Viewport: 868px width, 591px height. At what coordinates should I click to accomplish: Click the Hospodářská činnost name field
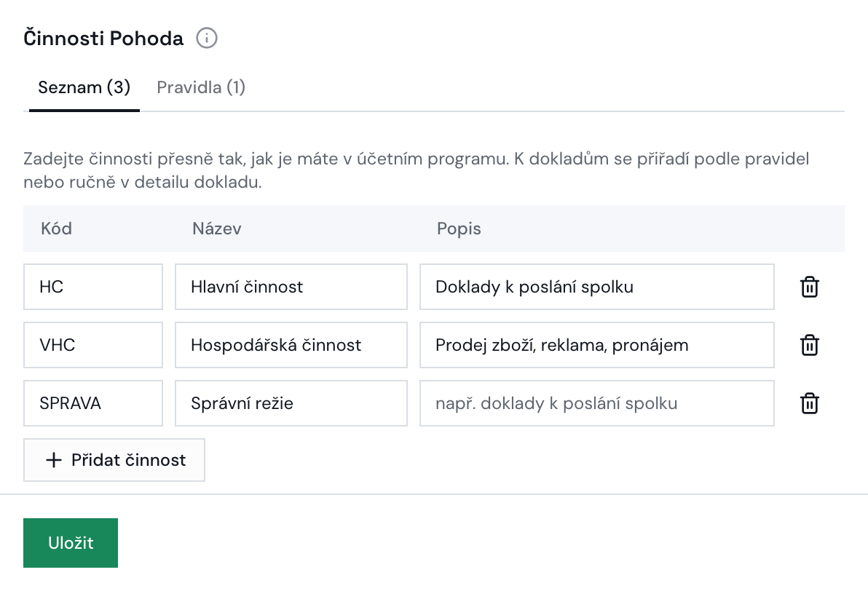tap(291, 345)
